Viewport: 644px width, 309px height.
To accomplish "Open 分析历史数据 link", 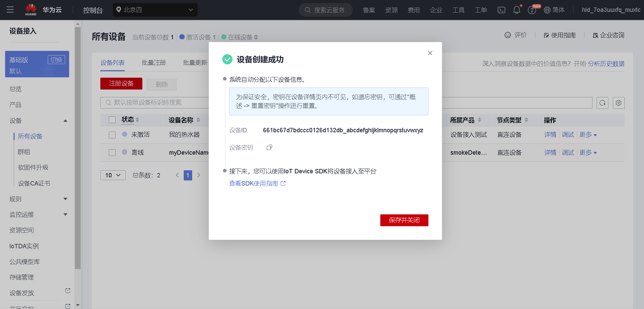I will [x=606, y=64].
